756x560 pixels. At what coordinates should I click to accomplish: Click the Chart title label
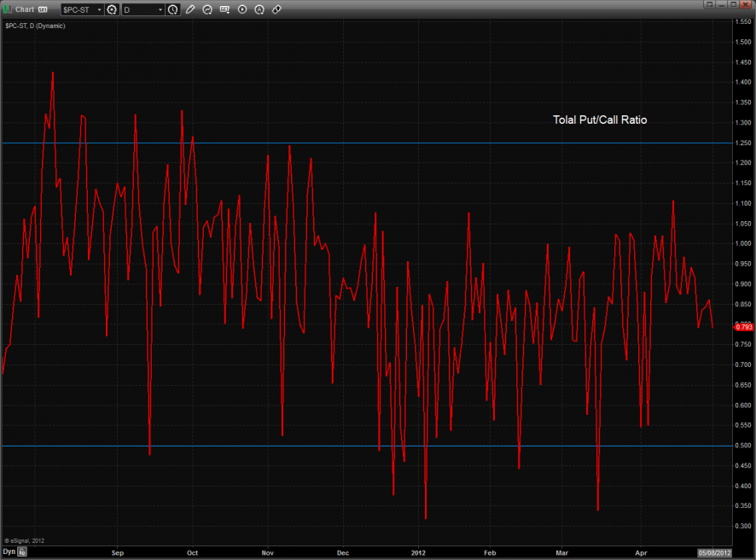(26, 9)
